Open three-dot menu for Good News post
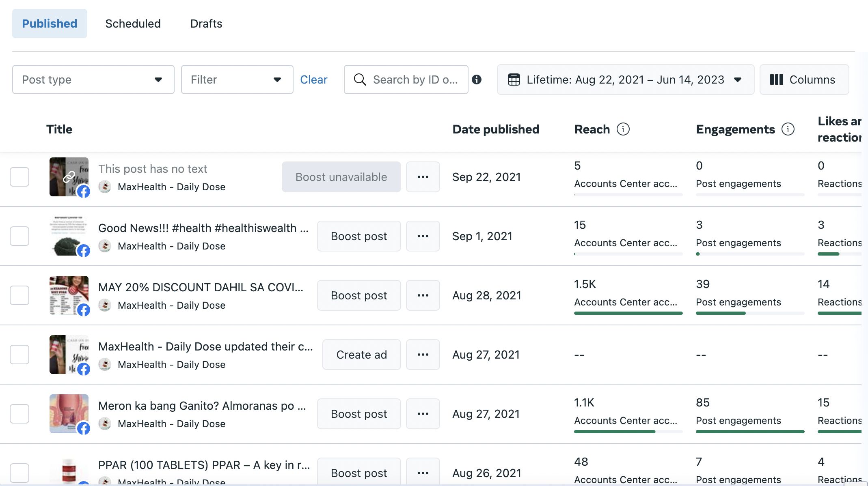This screenshot has width=868, height=486. pyautogui.click(x=423, y=236)
